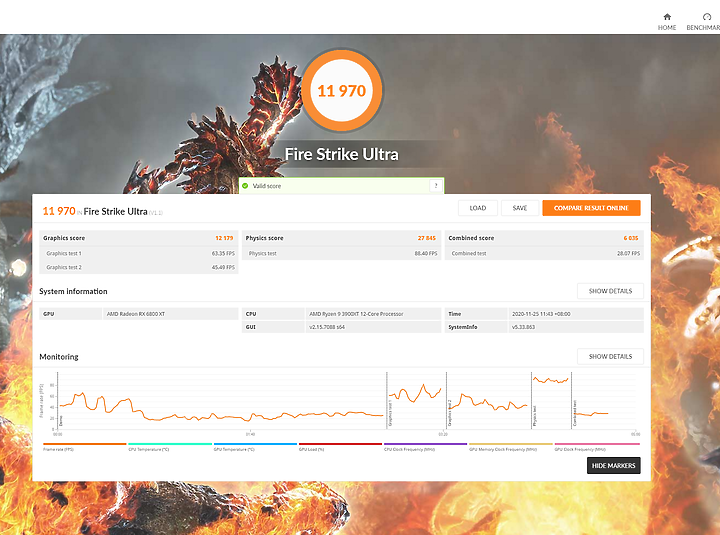
Task: Click the Valid score status bar
Action: tap(341, 186)
